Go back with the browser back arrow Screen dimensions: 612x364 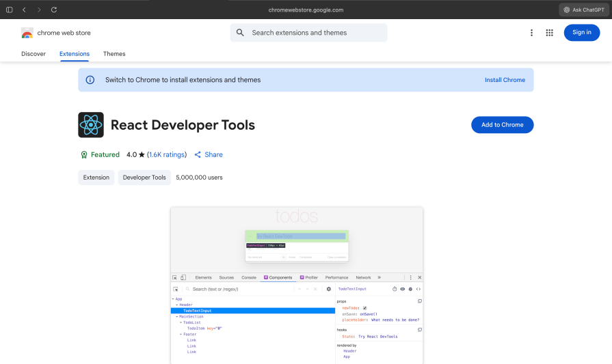click(24, 10)
